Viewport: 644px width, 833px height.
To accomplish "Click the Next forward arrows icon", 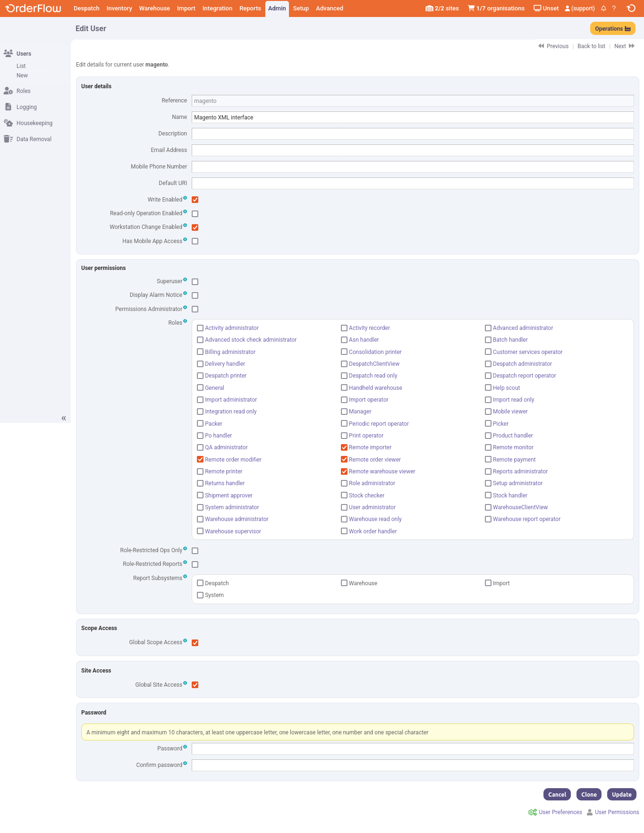I will pos(632,46).
